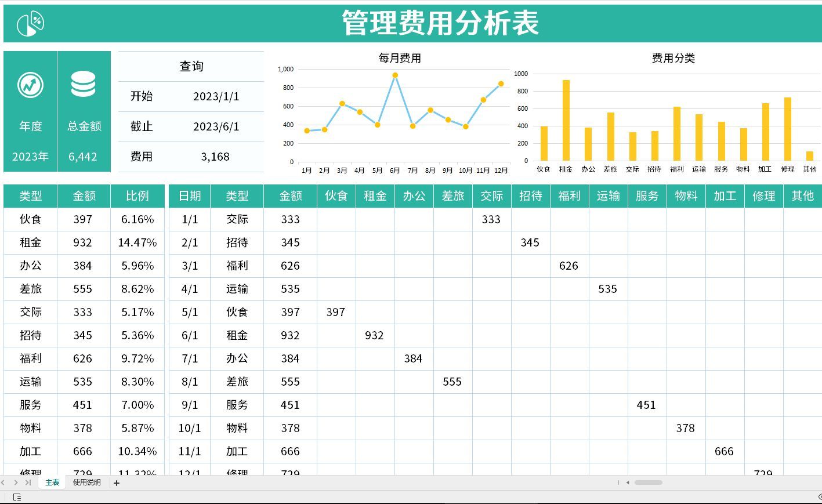The image size is (822, 504).
Task: Click the 查询 header cell
Action: pos(191,66)
